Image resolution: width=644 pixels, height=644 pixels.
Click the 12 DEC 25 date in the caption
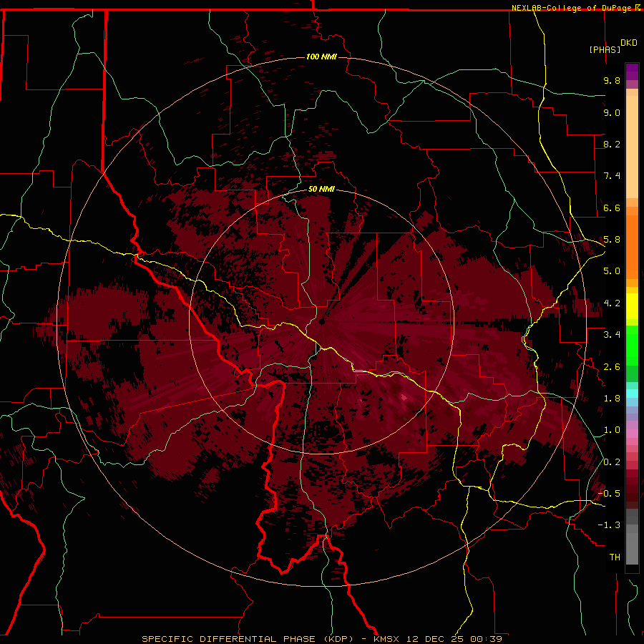pyautogui.click(x=434, y=639)
